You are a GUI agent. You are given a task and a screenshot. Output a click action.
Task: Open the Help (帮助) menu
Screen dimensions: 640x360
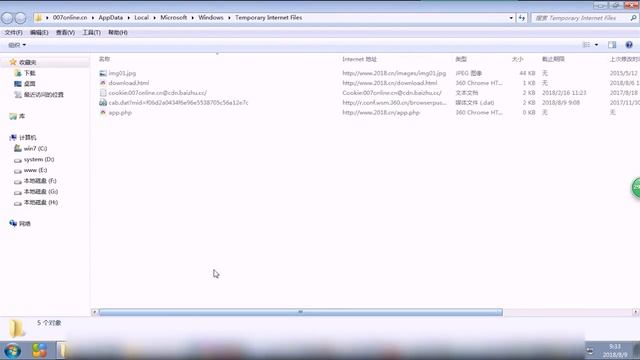[118, 32]
